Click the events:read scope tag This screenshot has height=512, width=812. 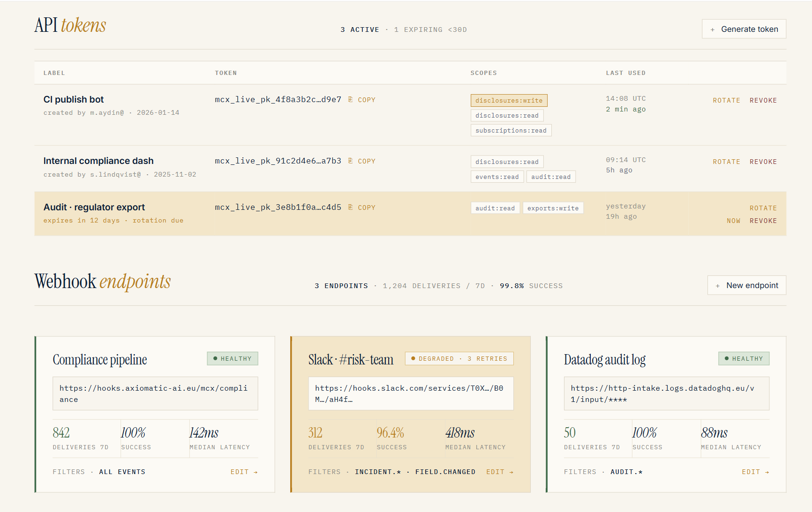click(497, 177)
